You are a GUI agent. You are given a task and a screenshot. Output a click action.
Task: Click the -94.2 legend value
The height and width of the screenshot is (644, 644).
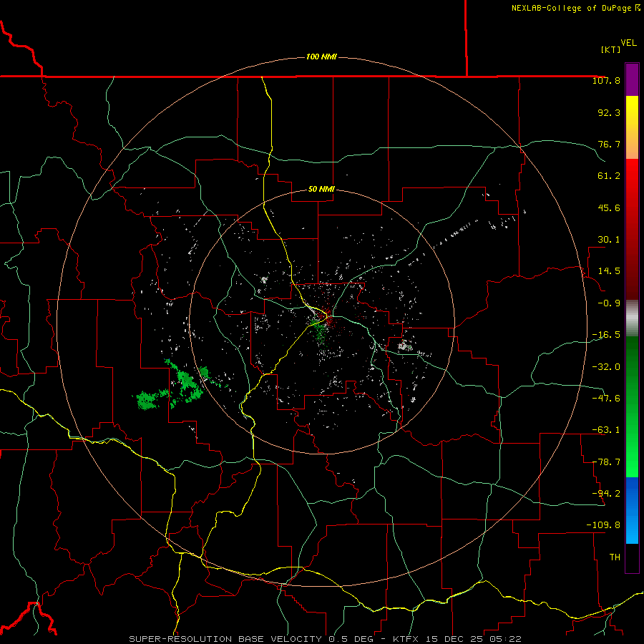pos(606,493)
